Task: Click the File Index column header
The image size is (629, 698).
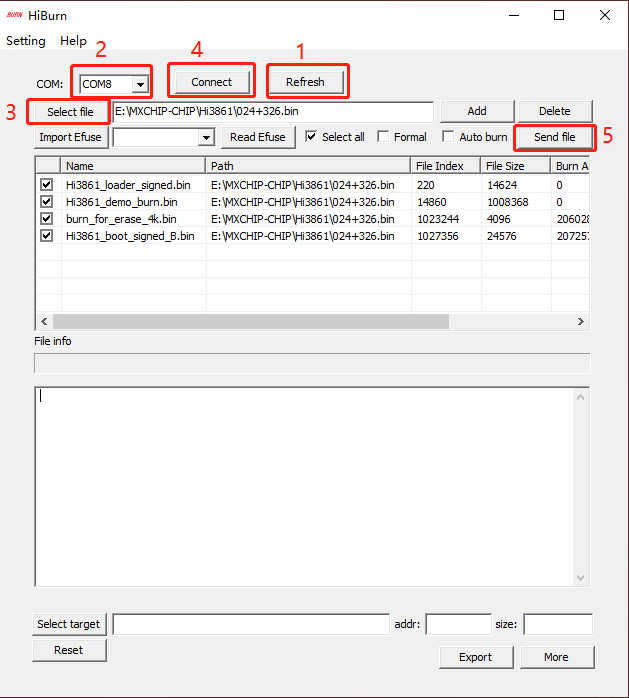Action: (x=445, y=166)
